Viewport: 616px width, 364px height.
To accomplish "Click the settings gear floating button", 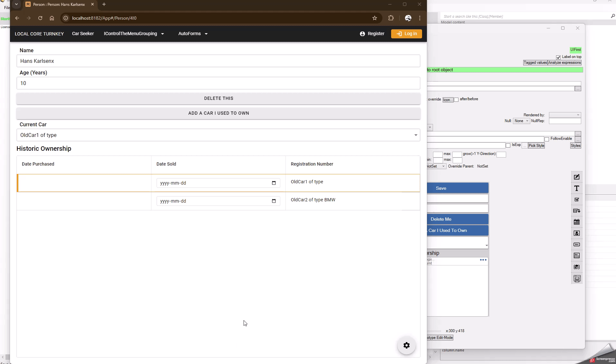I will pos(406,345).
